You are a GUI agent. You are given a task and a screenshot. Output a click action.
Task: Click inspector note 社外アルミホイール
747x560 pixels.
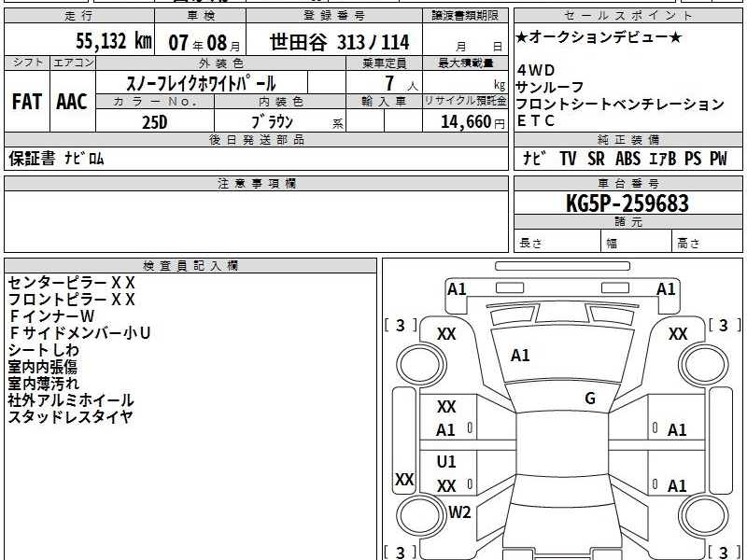pos(71,400)
